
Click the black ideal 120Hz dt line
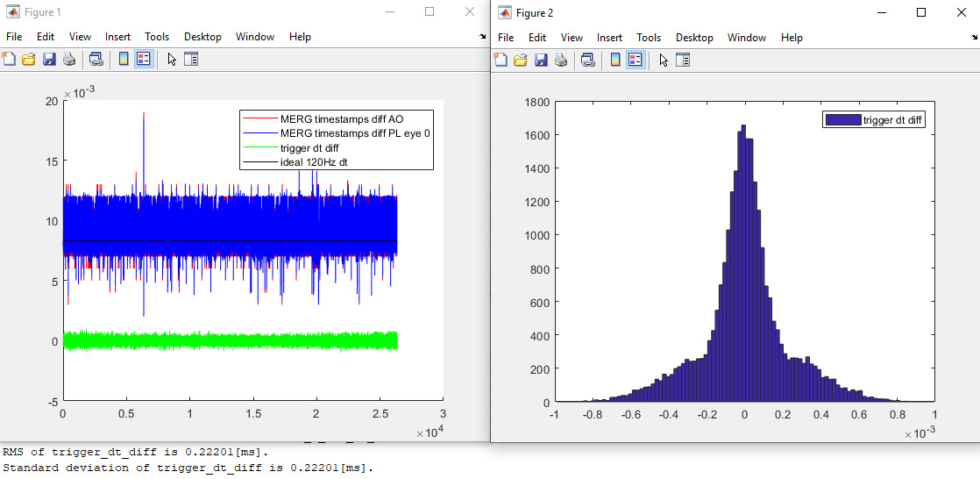(x=230, y=240)
